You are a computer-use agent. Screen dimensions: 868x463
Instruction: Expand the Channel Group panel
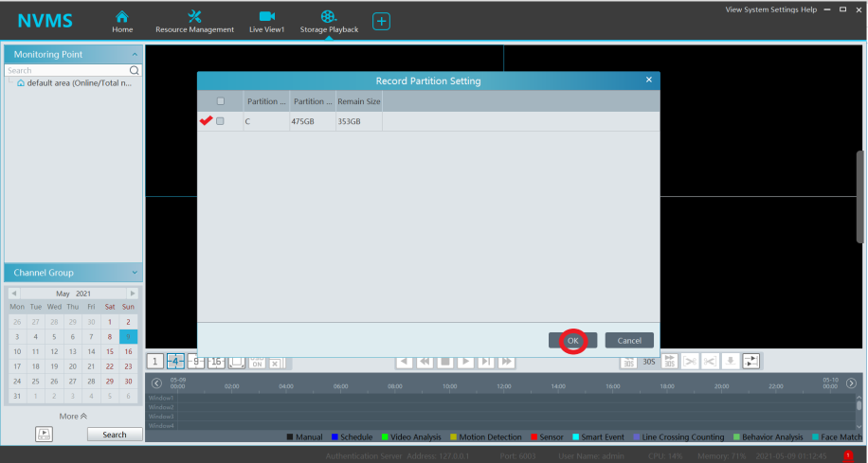click(135, 273)
